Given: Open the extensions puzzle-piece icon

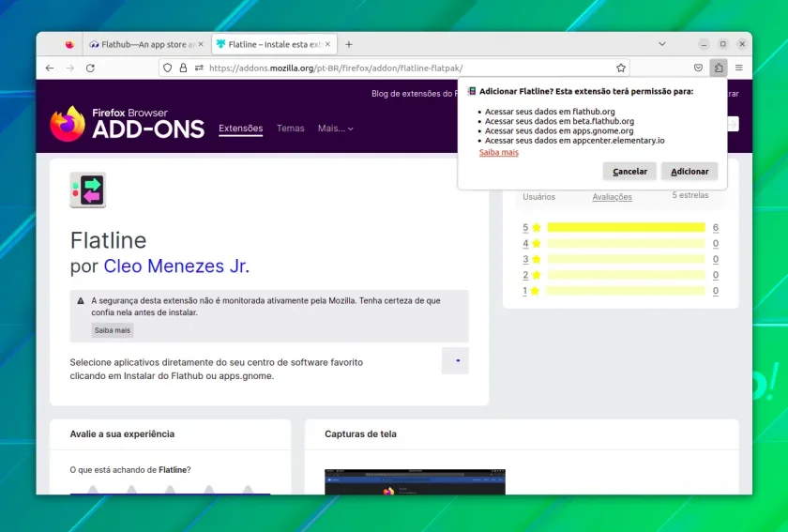Looking at the screenshot, I should tap(719, 68).
